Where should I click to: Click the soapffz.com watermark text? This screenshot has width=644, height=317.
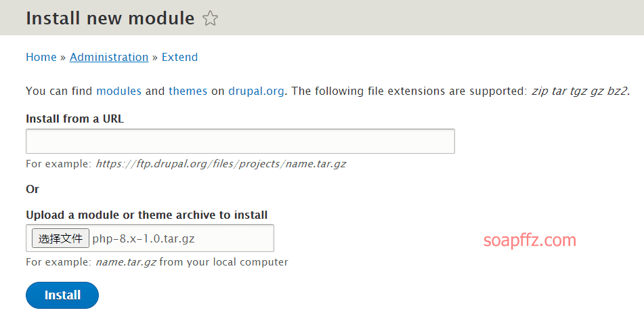[530, 240]
